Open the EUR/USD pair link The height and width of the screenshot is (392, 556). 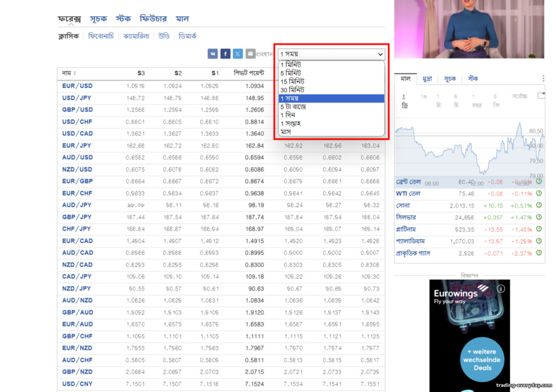click(x=77, y=86)
